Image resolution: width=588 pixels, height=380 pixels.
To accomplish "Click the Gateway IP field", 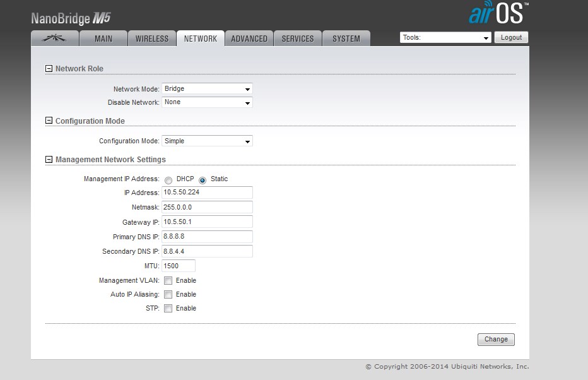I will 207,222.
